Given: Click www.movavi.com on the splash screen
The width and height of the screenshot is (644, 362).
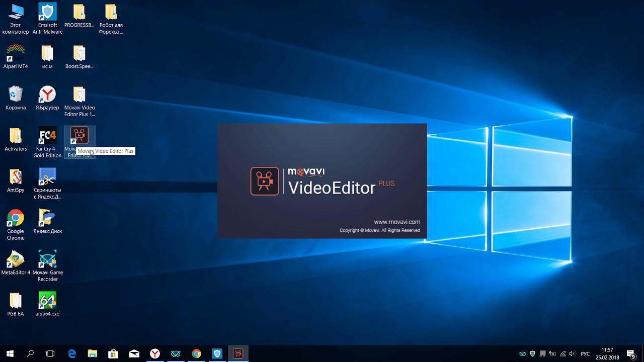Looking at the screenshot, I should click(397, 222).
